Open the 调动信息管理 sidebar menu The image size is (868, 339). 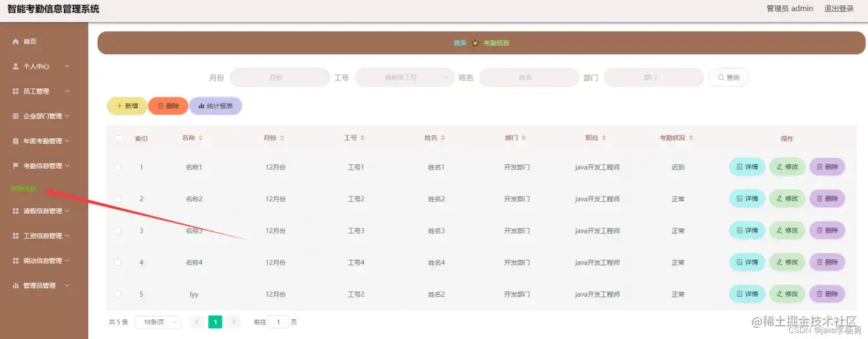(44, 261)
